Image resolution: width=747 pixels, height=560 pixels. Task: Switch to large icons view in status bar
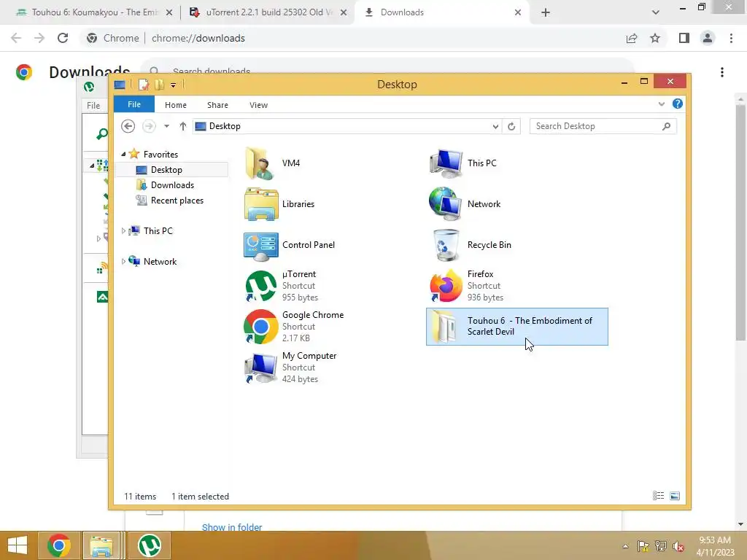click(x=675, y=496)
